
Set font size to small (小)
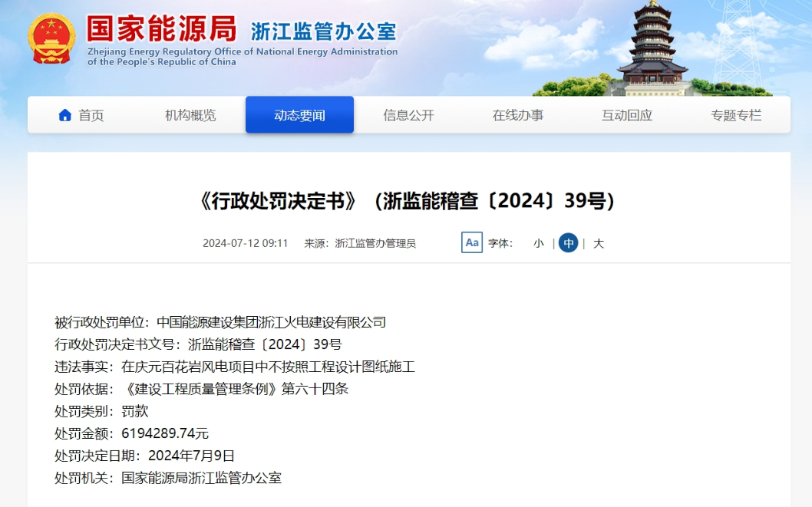pos(539,243)
